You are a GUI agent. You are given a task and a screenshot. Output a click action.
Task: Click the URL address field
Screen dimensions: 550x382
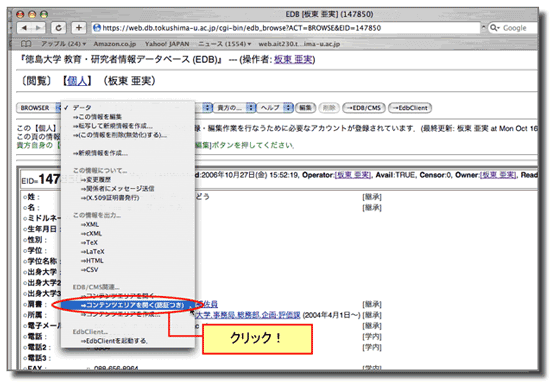[286, 28]
